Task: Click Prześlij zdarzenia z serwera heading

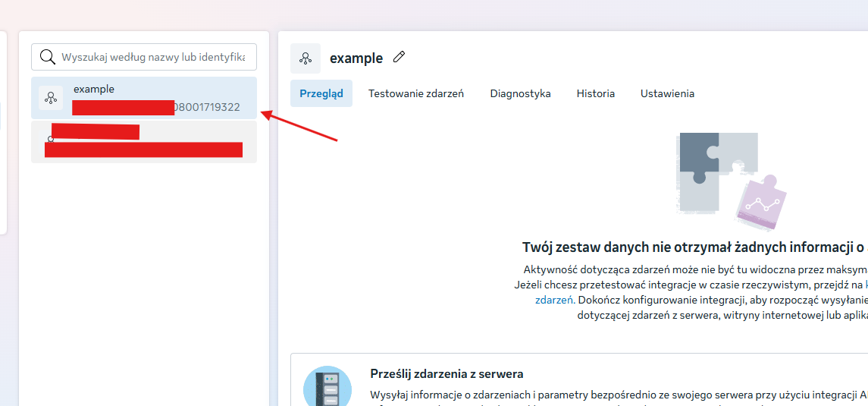Action: 447,374
